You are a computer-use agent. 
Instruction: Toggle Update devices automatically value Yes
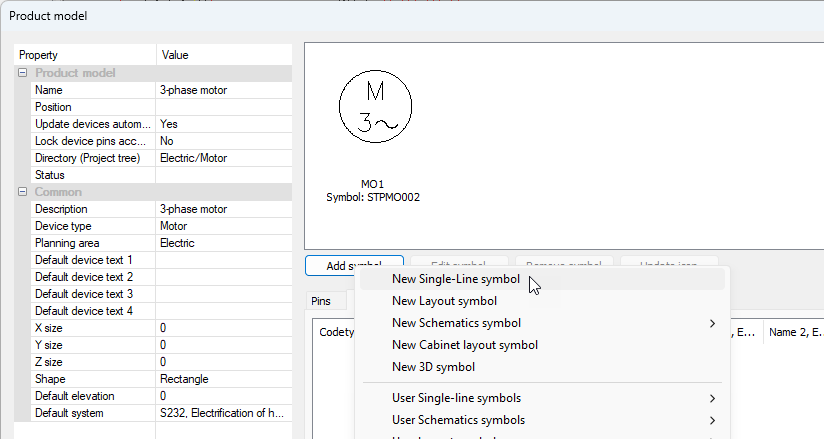224,124
